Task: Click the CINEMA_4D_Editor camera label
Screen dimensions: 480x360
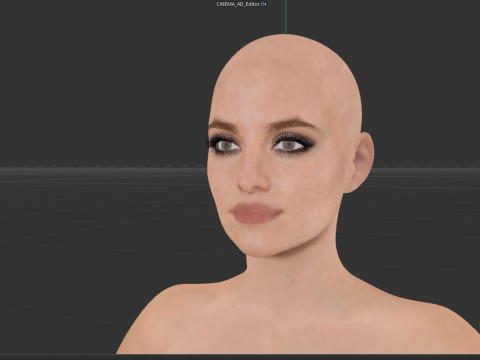Action: (x=238, y=4)
